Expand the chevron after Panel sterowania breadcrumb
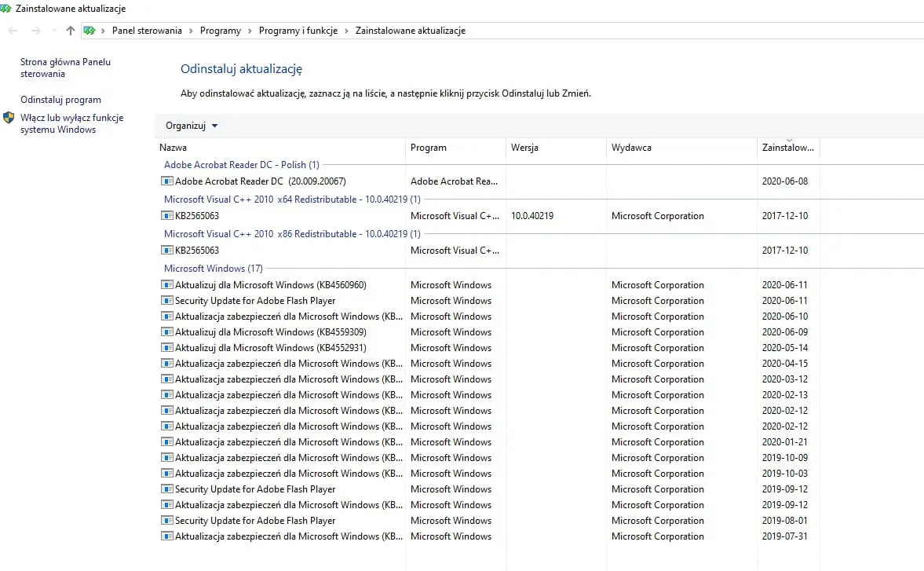This screenshot has width=924, height=571. (191, 31)
